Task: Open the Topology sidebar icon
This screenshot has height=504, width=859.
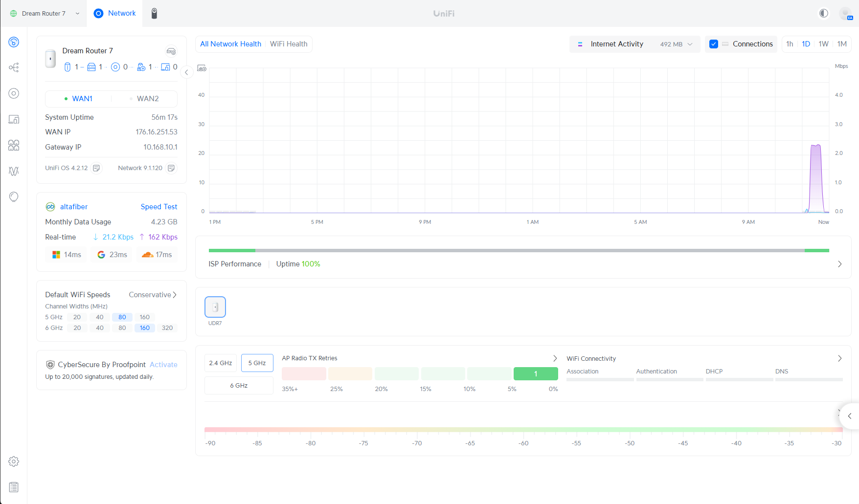Action: click(x=14, y=67)
